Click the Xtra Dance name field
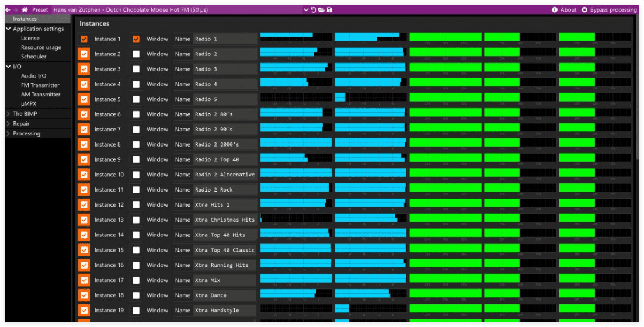The image size is (644, 327). point(225,295)
